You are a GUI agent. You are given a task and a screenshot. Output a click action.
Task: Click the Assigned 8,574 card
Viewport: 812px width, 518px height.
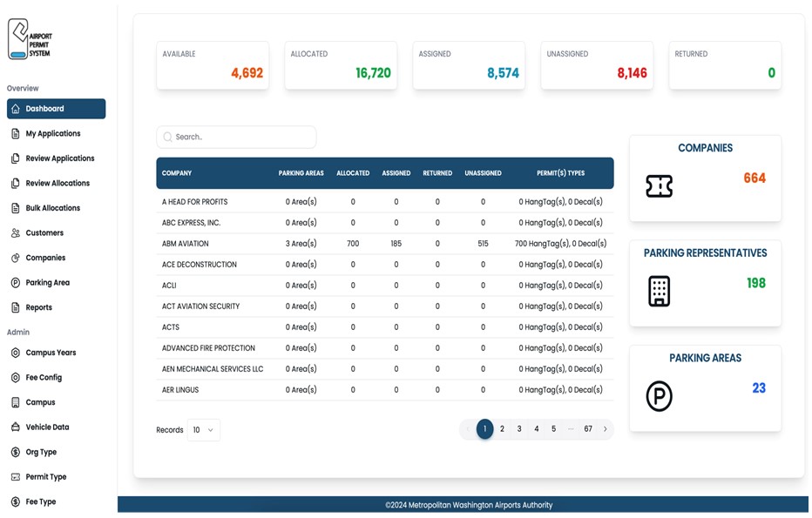pos(469,65)
